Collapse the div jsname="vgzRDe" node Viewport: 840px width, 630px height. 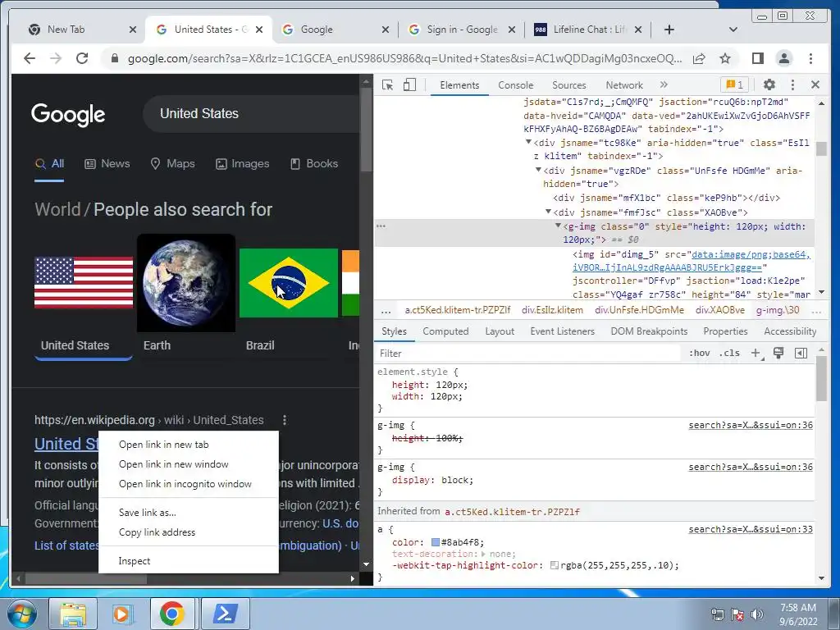pos(538,171)
